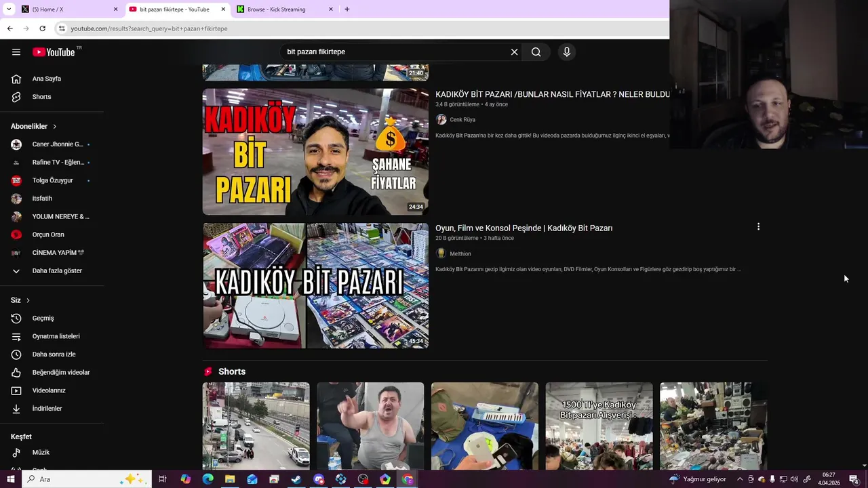Open a new browser tab
868x488 pixels.
click(347, 9)
